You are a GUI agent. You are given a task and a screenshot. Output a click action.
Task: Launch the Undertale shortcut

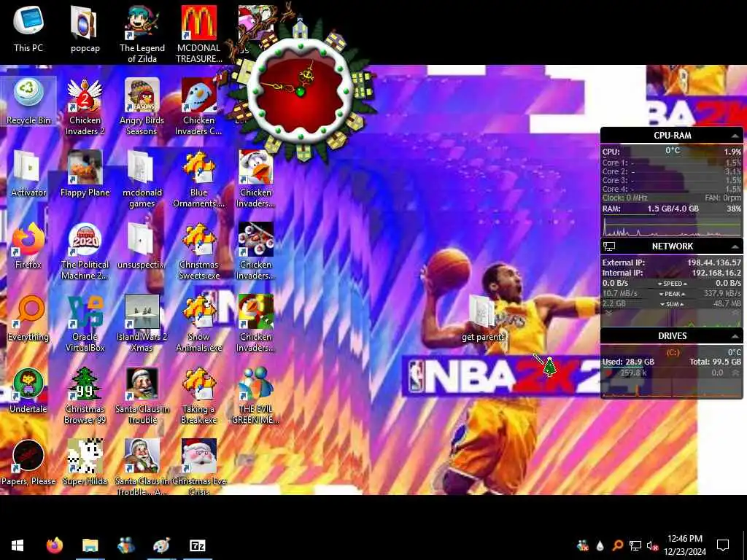click(28, 391)
